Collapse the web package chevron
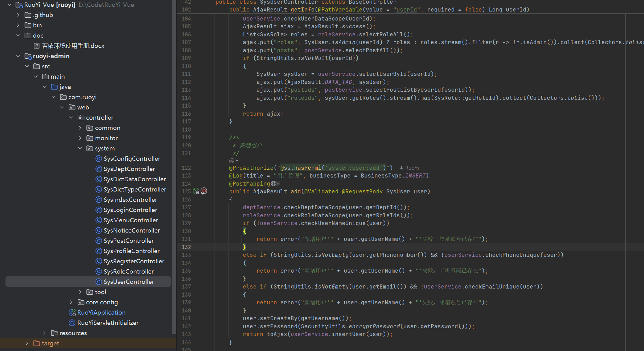The height and width of the screenshot is (351, 644). click(x=62, y=107)
